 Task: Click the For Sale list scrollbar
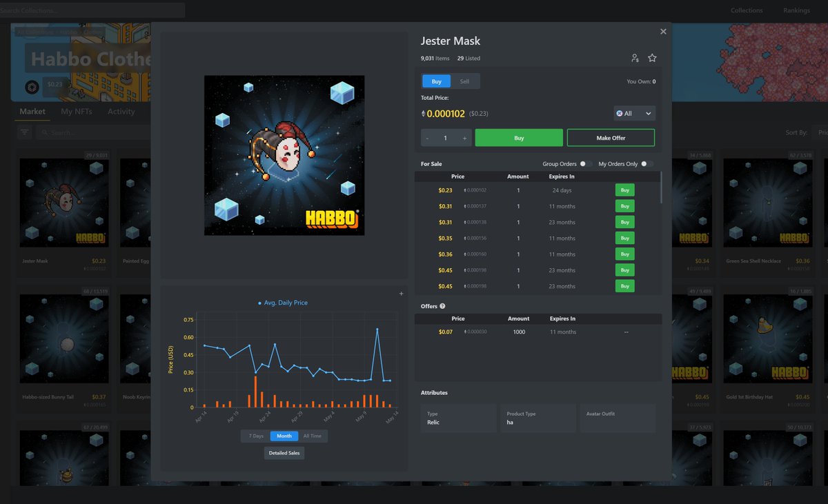tap(660, 188)
